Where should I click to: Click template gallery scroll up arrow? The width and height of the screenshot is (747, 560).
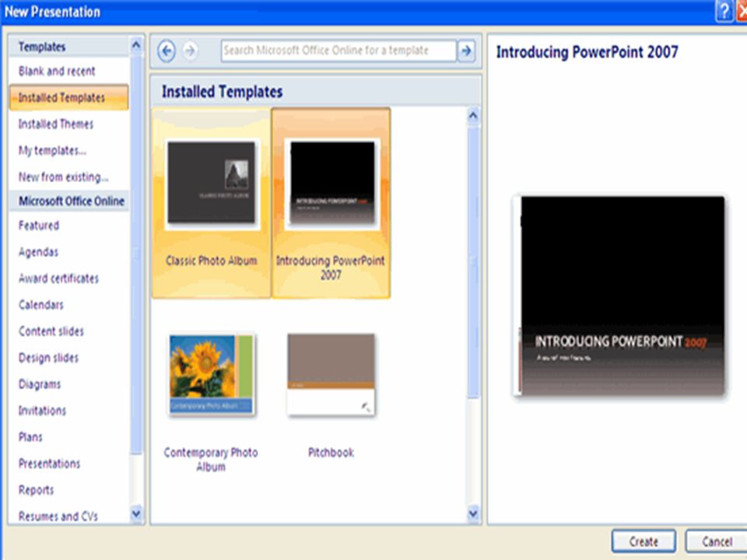[473, 116]
